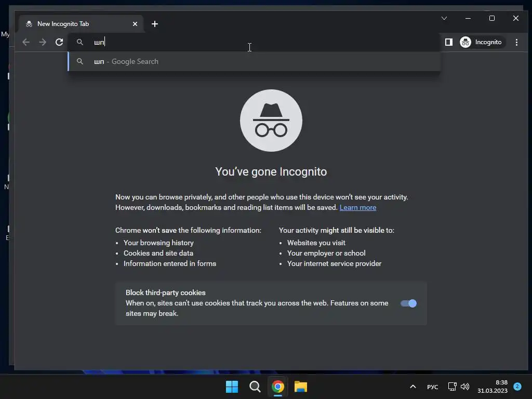This screenshot has height=399, width=532.
Task: Click the 'Cookies and site data' bullet text
Action: 158,253
